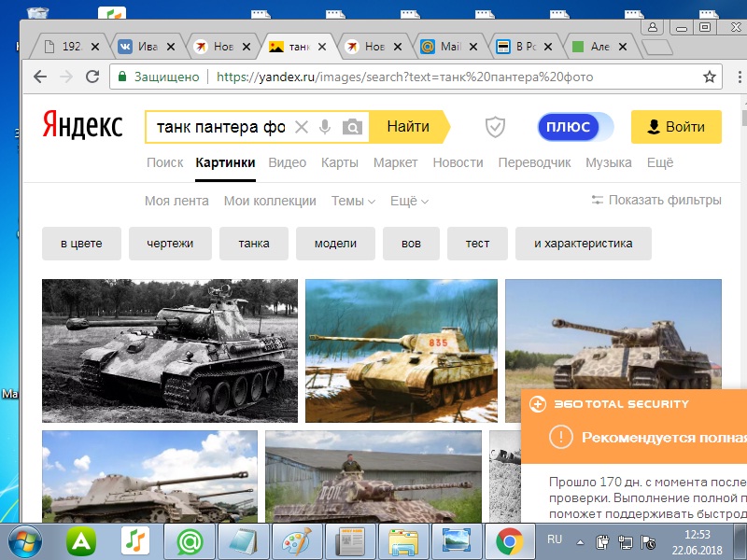
Task: Open the Поиск search tab
Action: point(165,162)
